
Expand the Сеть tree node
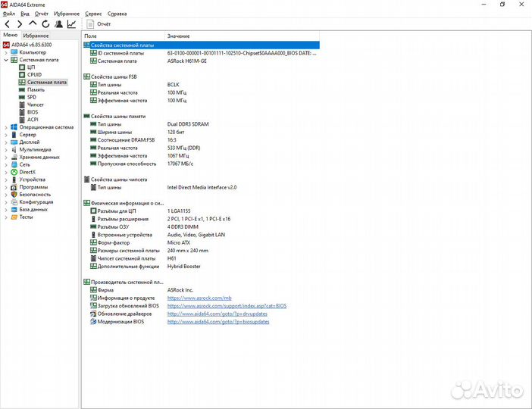click(6, 165)
